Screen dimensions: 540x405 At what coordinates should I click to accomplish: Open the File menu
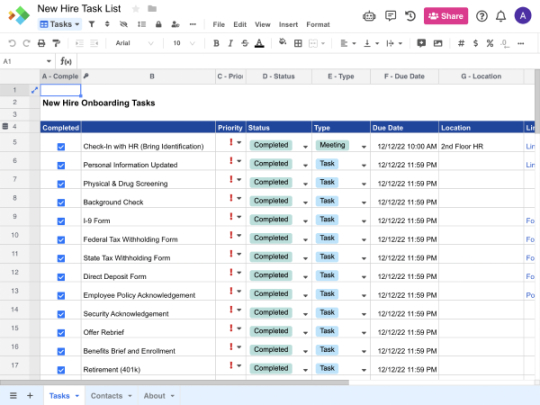219,24
